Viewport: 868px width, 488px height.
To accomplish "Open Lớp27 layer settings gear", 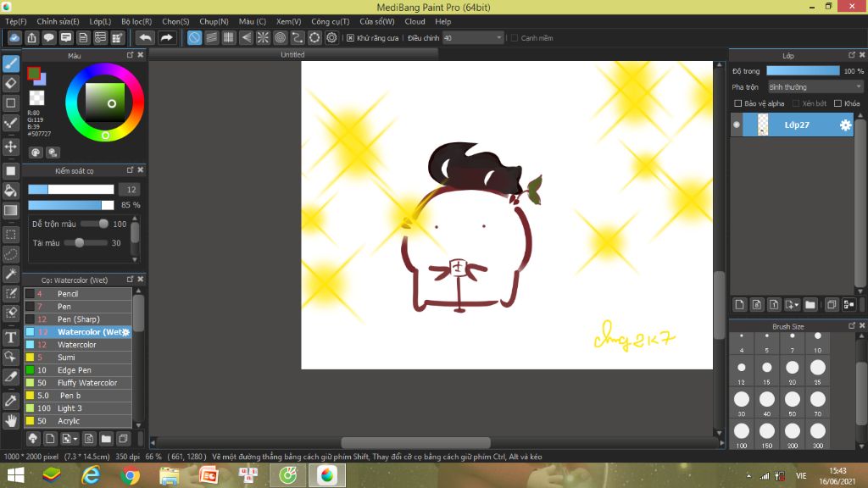I will pyautogui.click(x=845, y=125).
